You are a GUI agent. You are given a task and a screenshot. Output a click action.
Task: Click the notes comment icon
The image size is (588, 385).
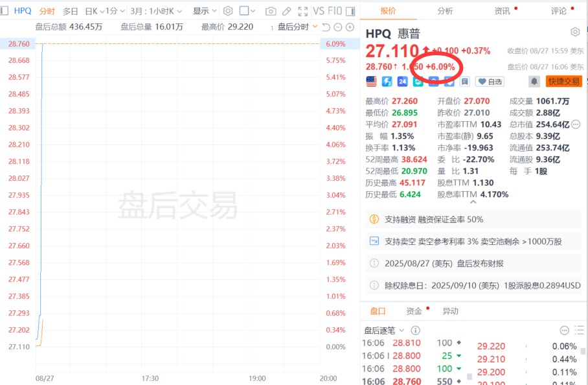464,82
